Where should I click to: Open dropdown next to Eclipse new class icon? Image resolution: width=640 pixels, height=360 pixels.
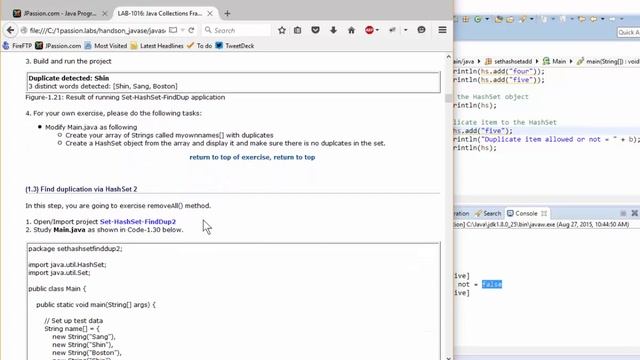[x=487, y=19]
